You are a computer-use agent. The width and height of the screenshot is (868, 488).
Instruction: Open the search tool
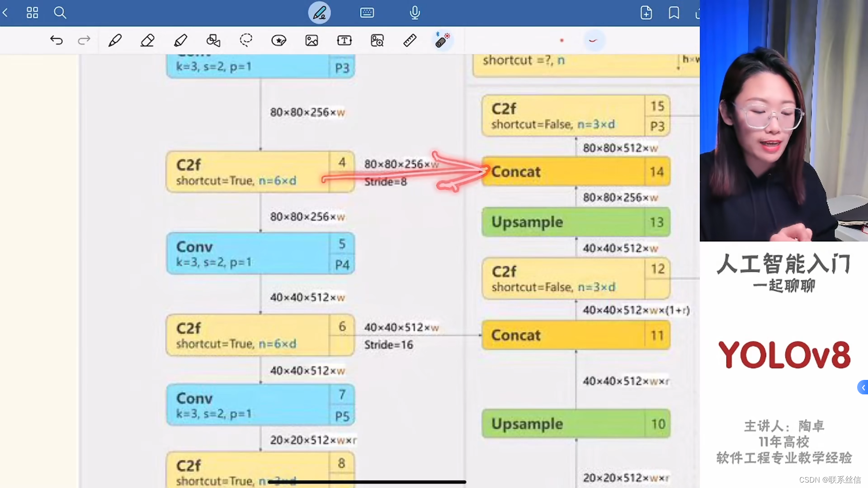(60, 13)
